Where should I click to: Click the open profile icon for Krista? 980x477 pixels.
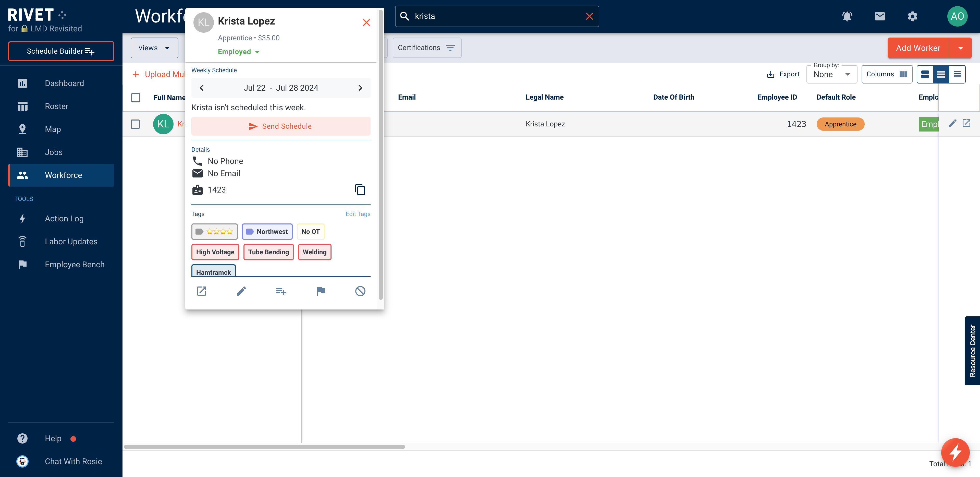coord(202,291)
